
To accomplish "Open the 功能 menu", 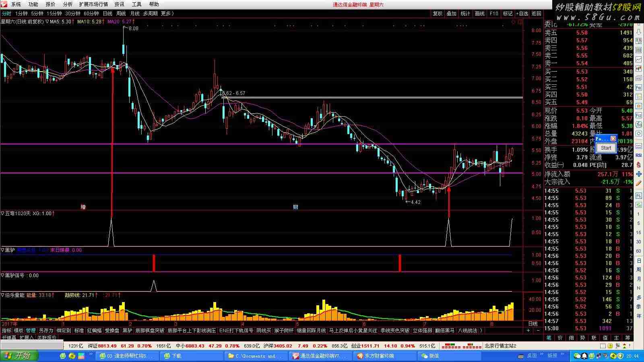I will click(x=33, y=4).
